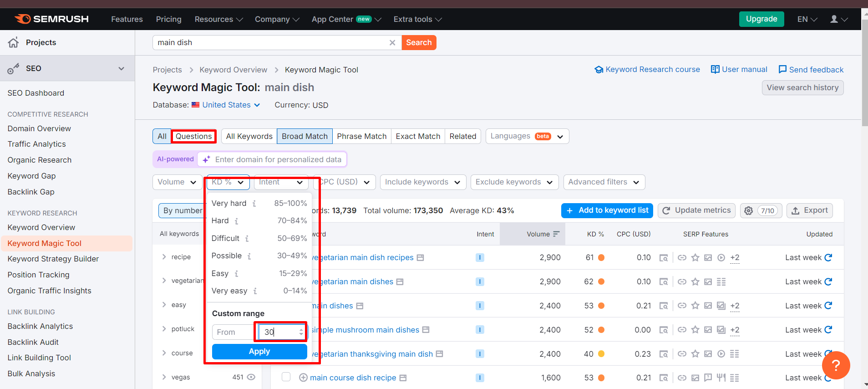Show info for Easy level

click(236, 274)
